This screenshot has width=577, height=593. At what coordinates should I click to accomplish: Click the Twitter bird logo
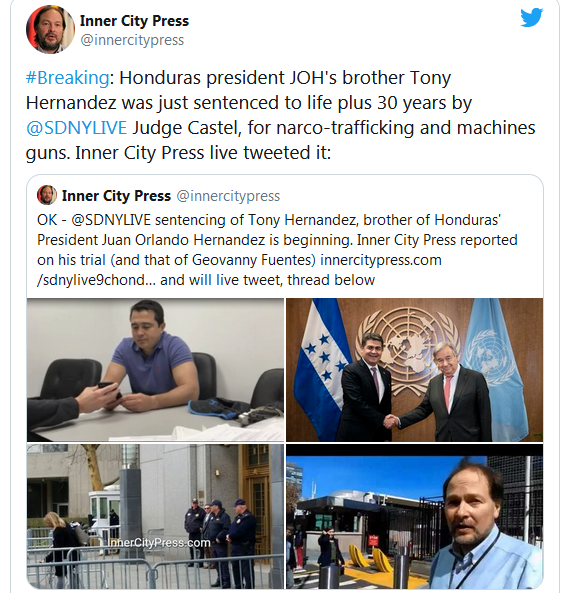tap(531, 17)
